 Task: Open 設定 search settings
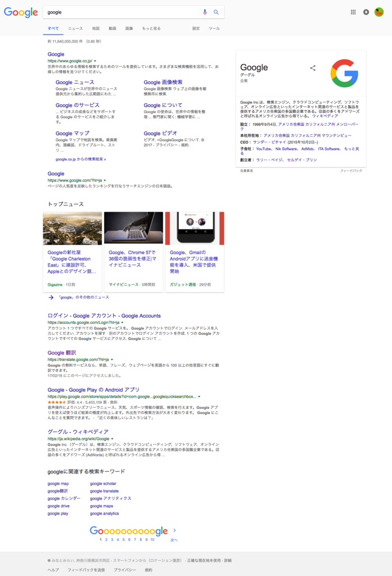point(196,28)
